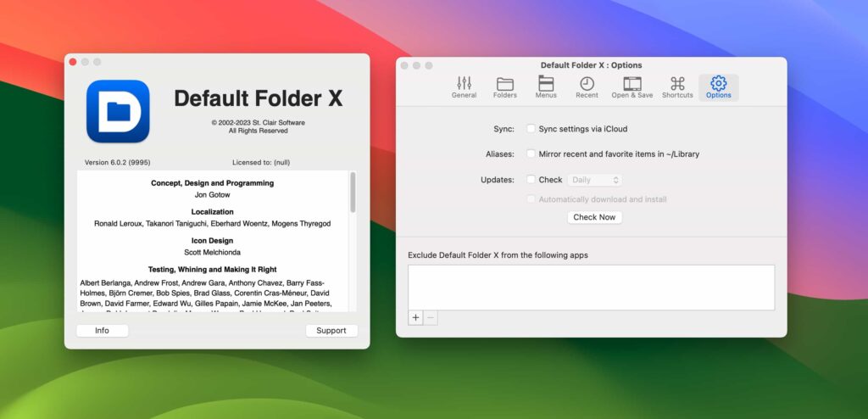The height and width of the screenshot is (419, 868).
Task: Click the 'Default Folder X : Options' window title
Action: (x=591, y=65)
